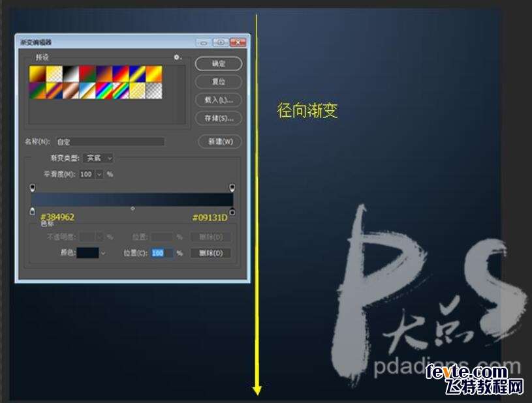Screen dimensions: 532x403
Task: Open the 载入(L)... load dialog
Action: tap(219, 100)
